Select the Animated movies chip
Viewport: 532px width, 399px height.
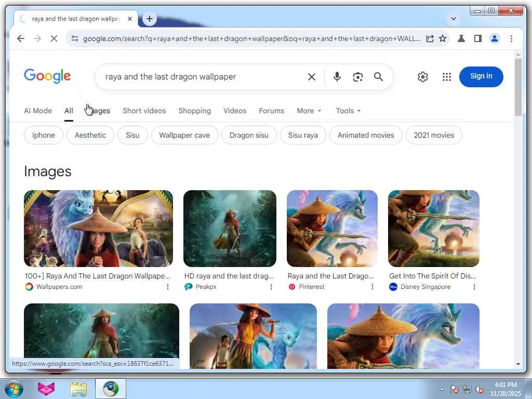tap(366, 135)
